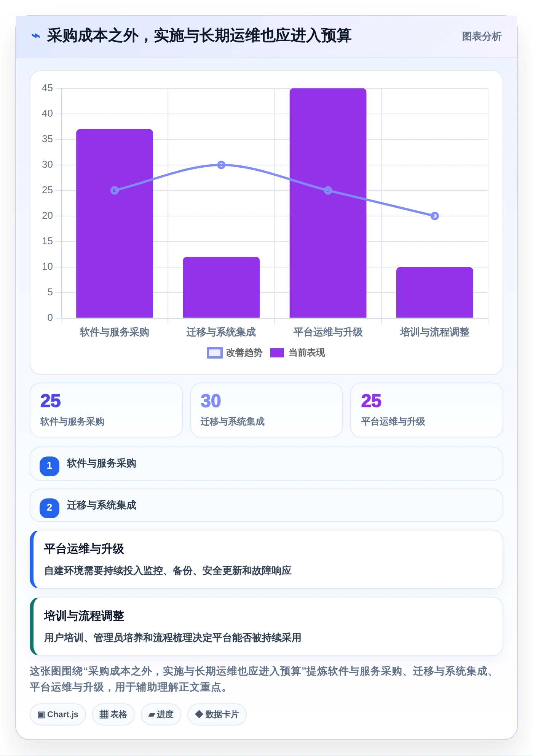Click the 当前表现 legend label

point(307,353)
